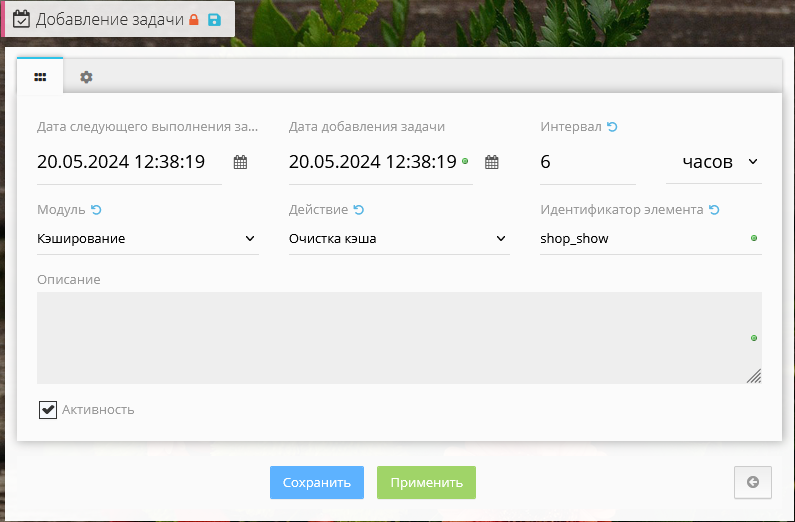The height and width of the screenshot is (522, 795).
Task: Reset the Действие field value
Action: point(358,210)
